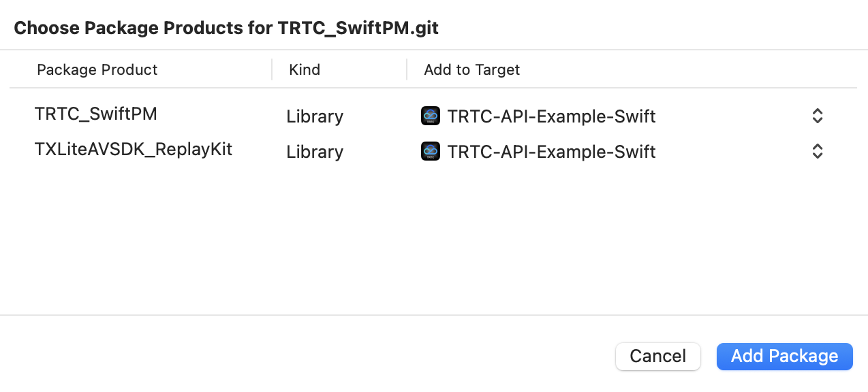Click TRTC app icon in TRTC_SwiftPM row

pyautogui.click(x=431, y=116)
